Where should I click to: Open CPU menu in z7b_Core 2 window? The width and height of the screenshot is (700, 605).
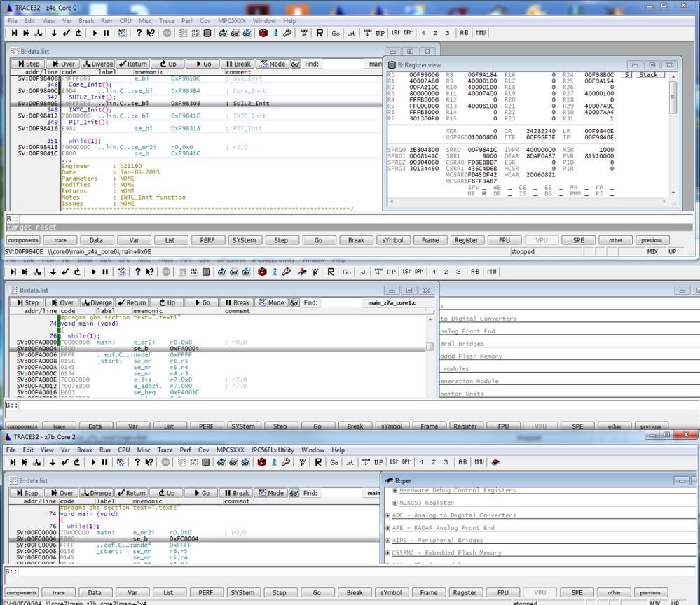click(x=123, y=450)
